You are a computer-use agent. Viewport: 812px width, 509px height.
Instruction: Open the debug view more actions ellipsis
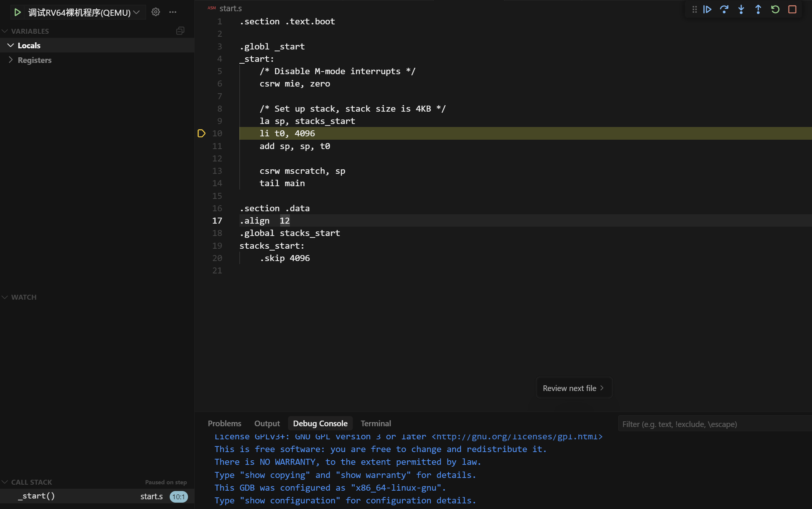coord(173,12)
